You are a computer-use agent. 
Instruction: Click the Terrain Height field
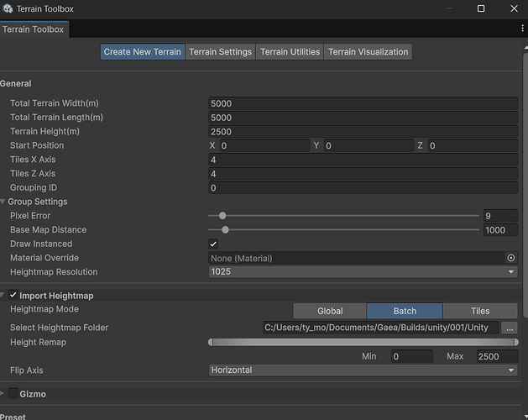(363, 132)
